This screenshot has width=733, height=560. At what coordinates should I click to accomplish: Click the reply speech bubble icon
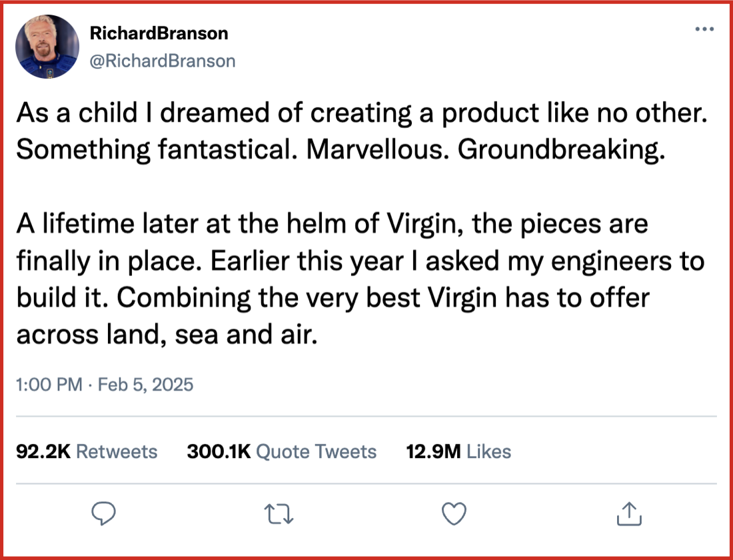(103, 513)
